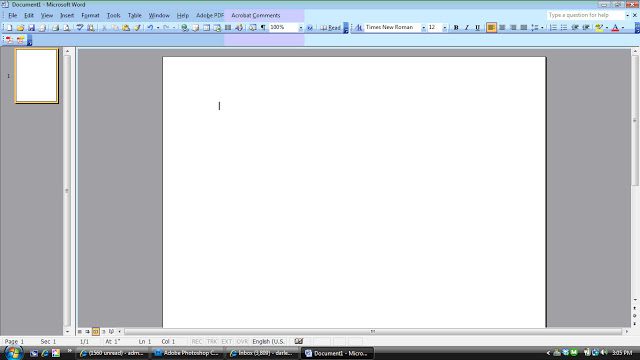640x360 pixels.
Task: Create a new blank document
Action: click(9, 28)
